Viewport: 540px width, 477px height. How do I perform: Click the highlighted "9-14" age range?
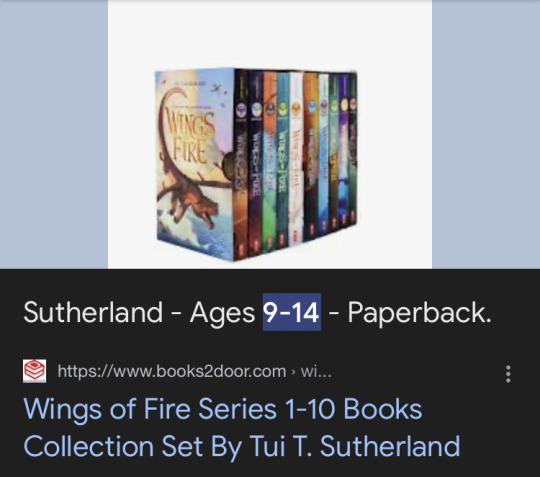click(x=292, y=312)
